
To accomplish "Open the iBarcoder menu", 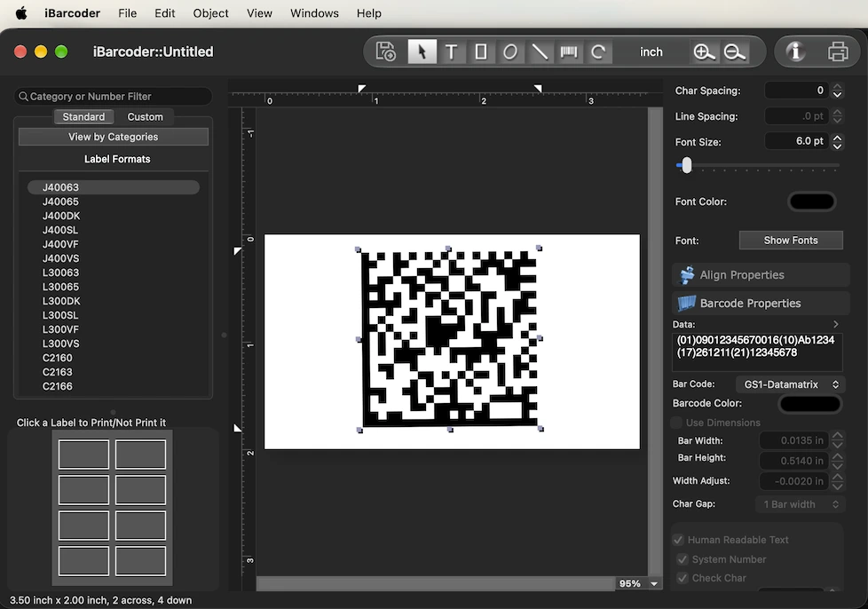I will [x=73, y=13].
